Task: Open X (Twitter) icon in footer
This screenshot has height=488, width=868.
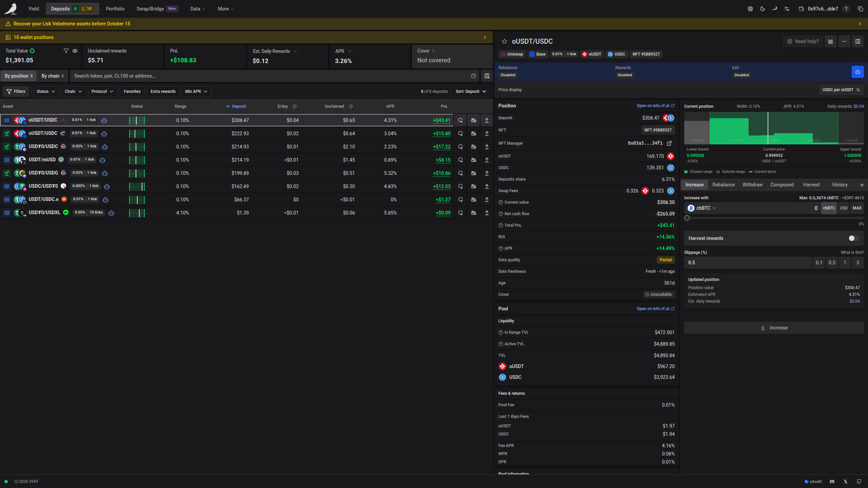Action: 846,482
